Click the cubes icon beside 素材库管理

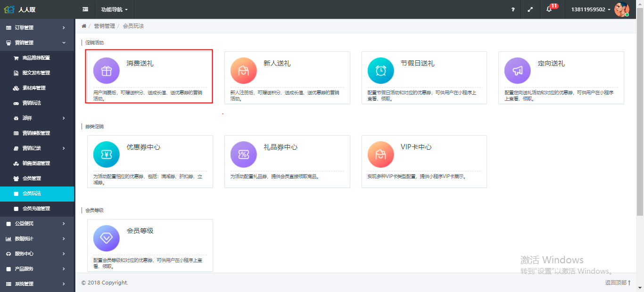click(16, 88)
